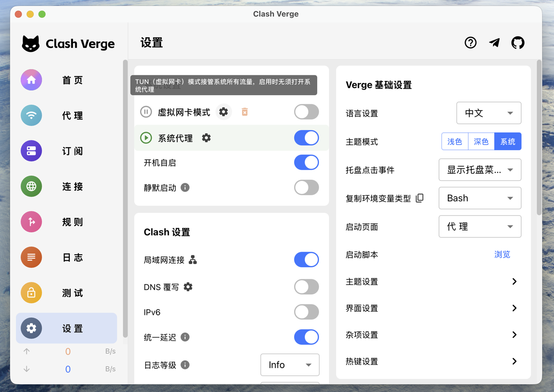Screen dimensions: 554x392
Task: Click the orange uninstall service trash icon
Action: (245, 112)
